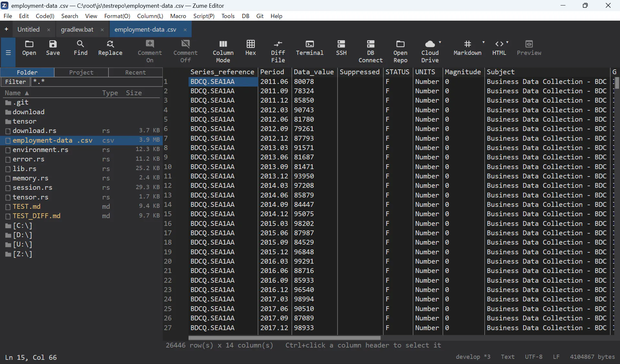Click the Open Repo icon
Image resolution: width=620 pixels, height=364 pixels.
click(400, 51)
